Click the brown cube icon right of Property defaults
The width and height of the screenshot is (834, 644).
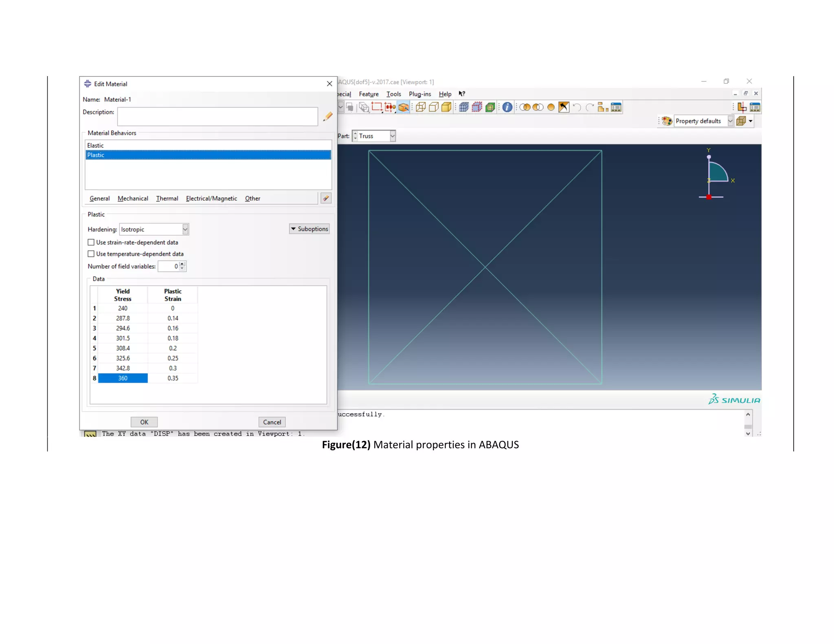pos(741,121)
